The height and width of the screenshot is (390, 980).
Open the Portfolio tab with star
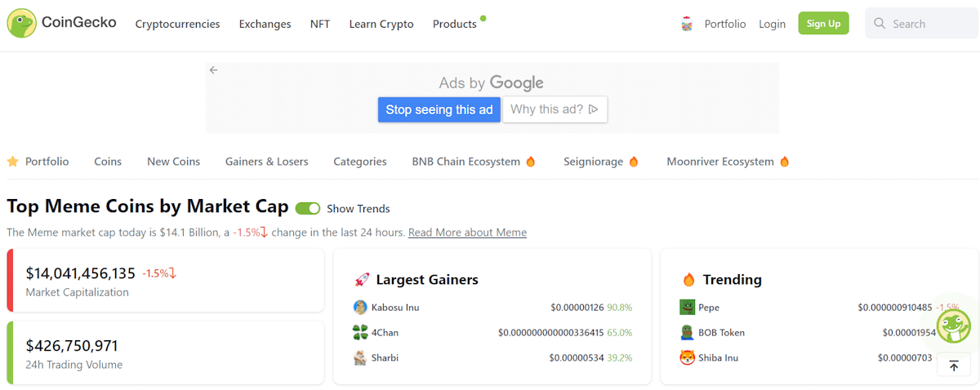click(x=38, y=162)
